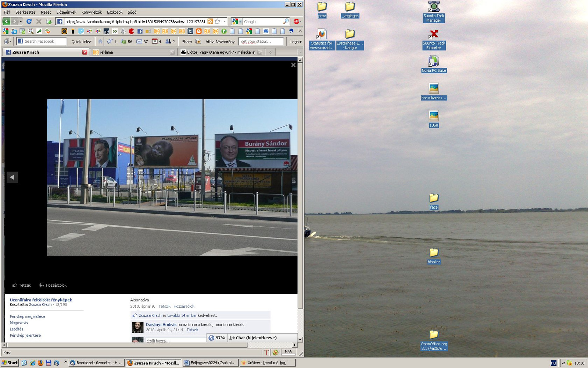The image size is (588, 368).
Task: Click the gear add-on icon in status bar
Action: (275, 353)
